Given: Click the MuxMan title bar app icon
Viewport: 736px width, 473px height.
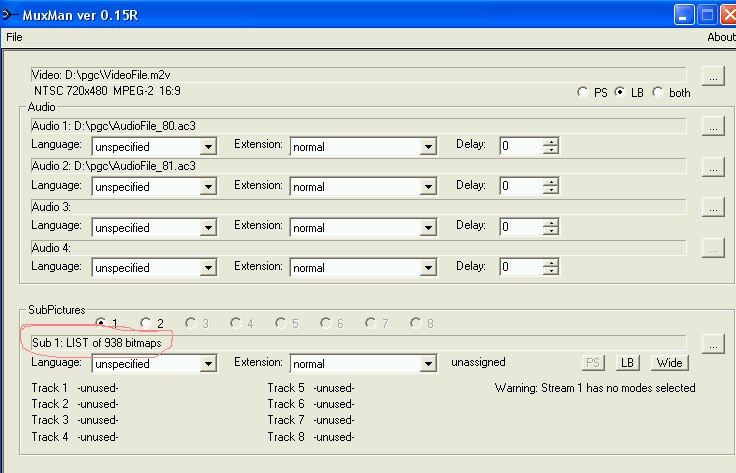Looking at the screenshot, I should [9, 15].
